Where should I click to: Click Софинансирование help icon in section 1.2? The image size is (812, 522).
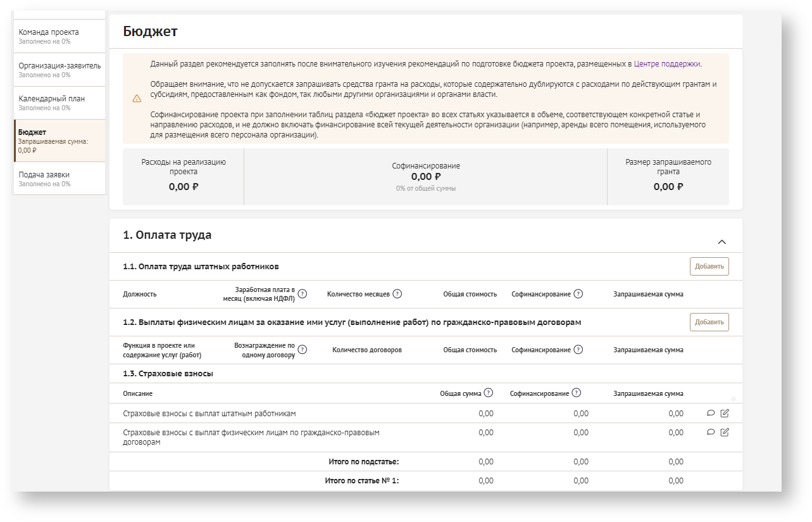pos(578,350)
